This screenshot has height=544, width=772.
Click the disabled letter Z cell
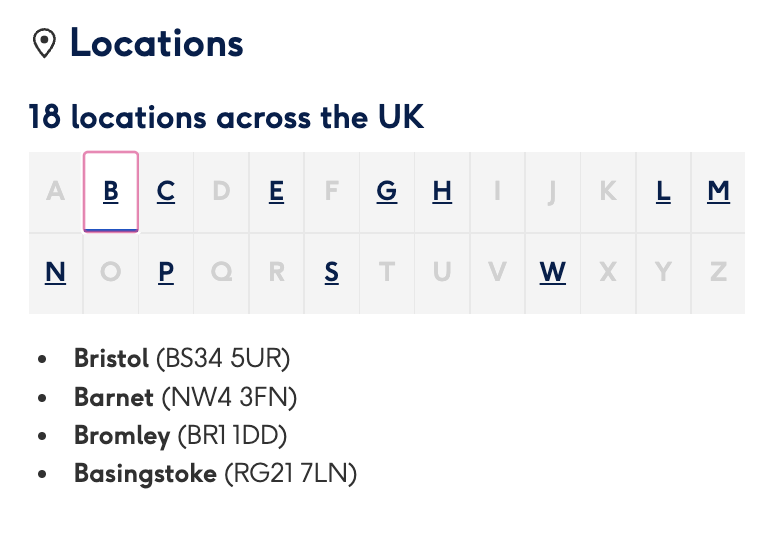pos(718,273)
